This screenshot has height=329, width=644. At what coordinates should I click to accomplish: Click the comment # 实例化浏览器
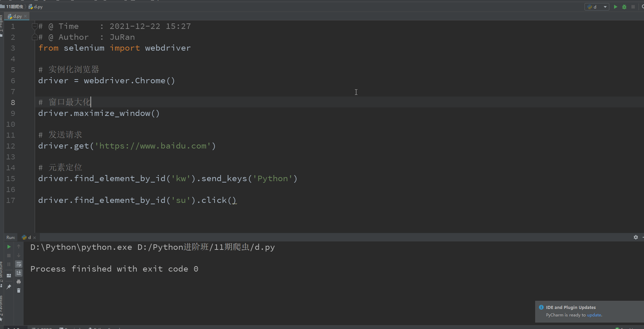pyautogui.click(x=69, y=70)
